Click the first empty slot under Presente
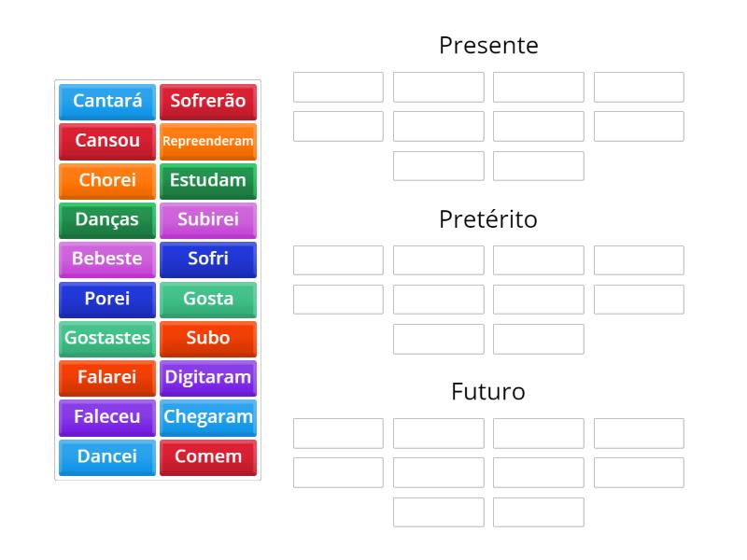747x560 pixels. [338, 87]
